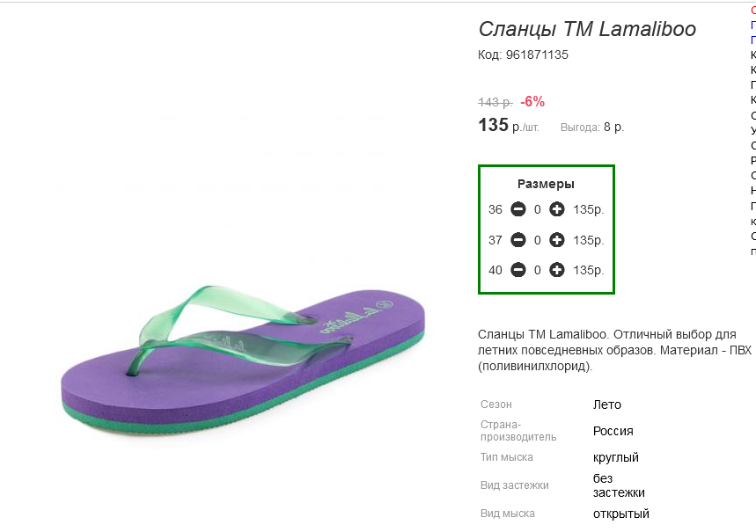Click the 135р. price next to size 36
756x532 pixels.
(588, 209)
